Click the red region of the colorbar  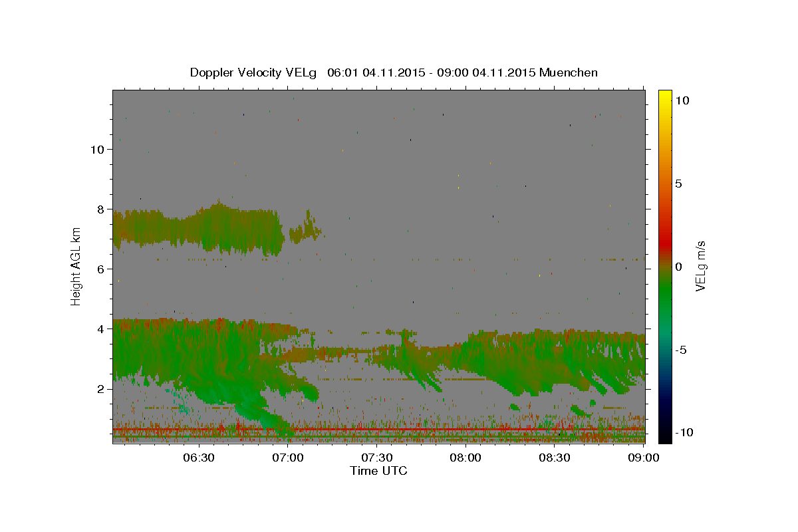[x=665, y=243]
